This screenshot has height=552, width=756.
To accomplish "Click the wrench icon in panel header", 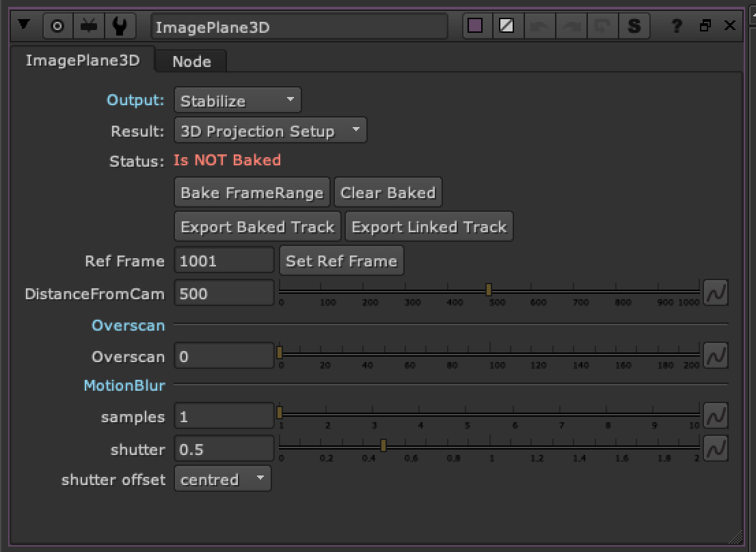I will click(119, 27).
